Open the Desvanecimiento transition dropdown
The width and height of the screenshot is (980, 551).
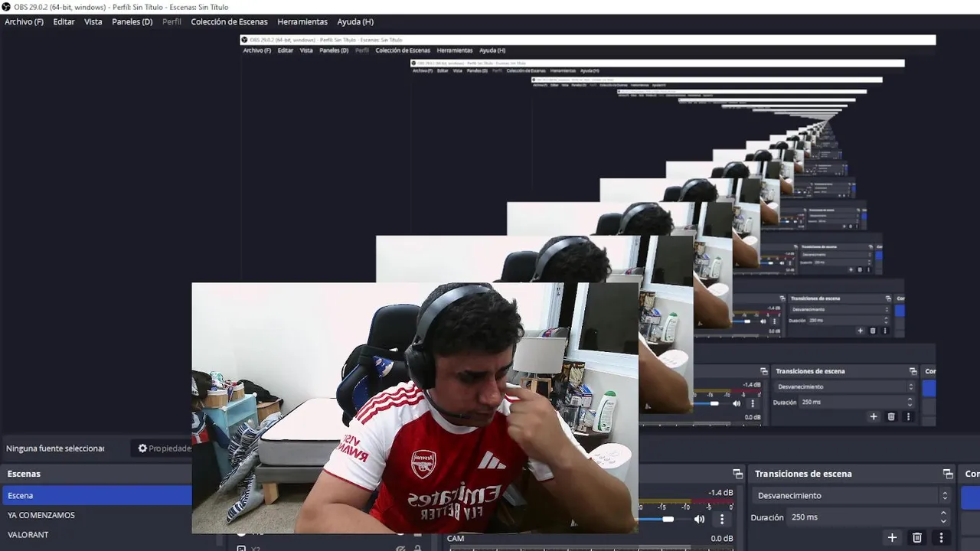point(852,495)
